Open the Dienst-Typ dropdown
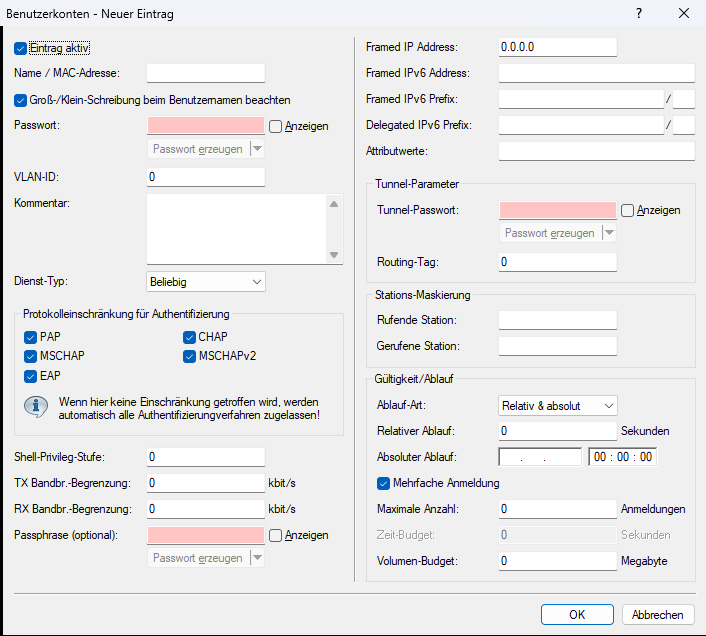This screenshot has width=706, height=636. coord(205,282)
